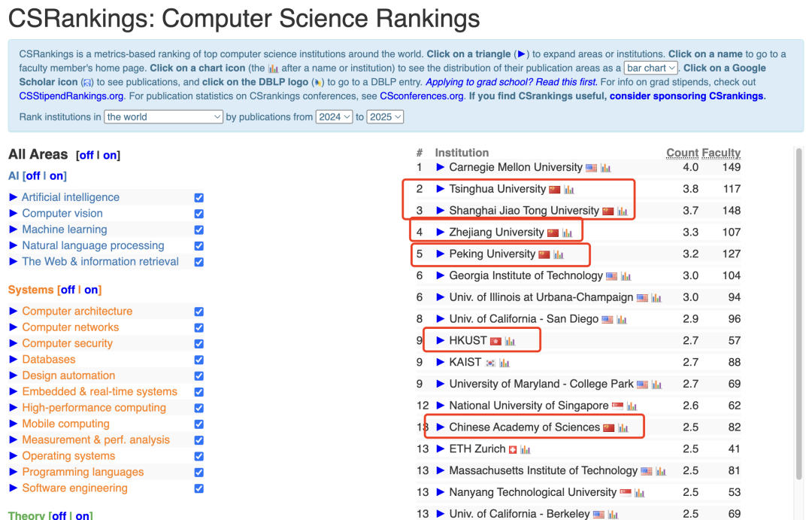The image size is (812, 520).
Task: Uncheck the Databases checkbox
Action: pyautogui.click(x=198, y=360)
